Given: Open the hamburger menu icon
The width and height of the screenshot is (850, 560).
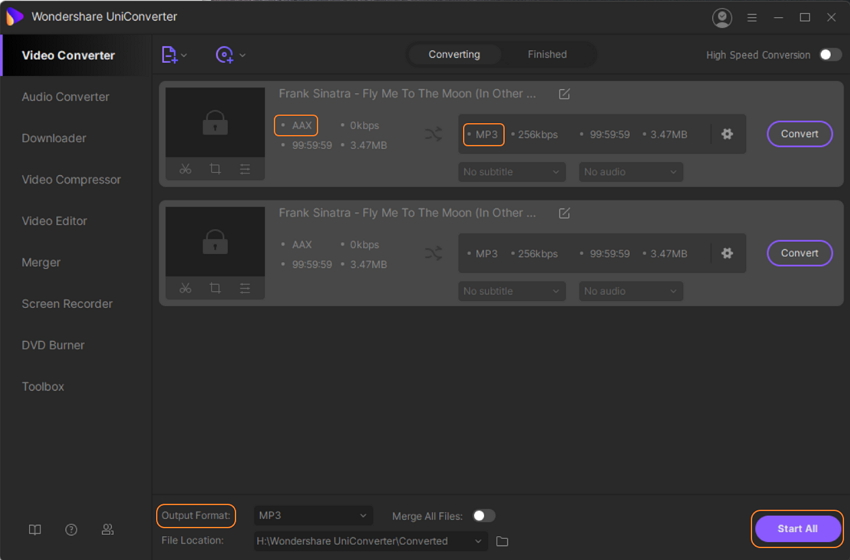Looking at the screenshot, I should tap(752, 18).
